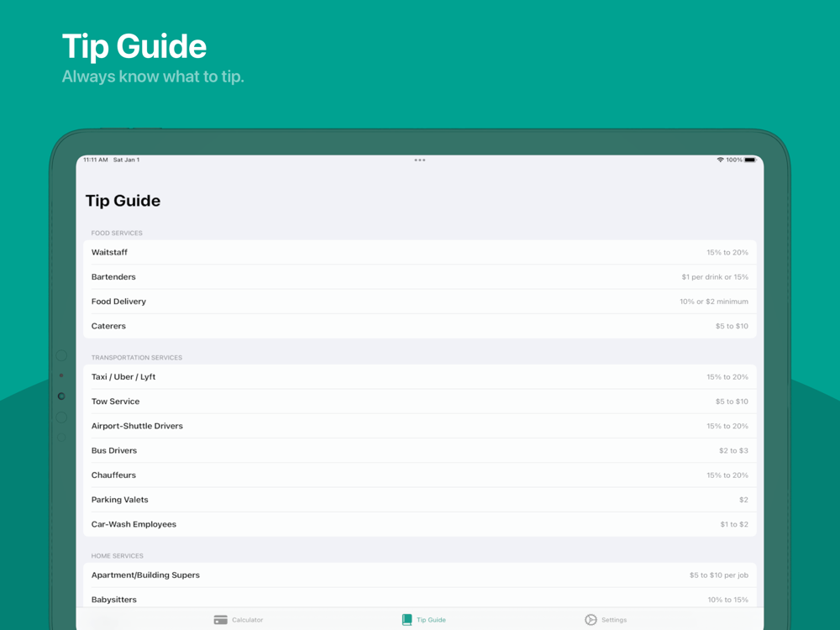Click the Bus Drivers $2 to $3 value
This screenshot has height=630, width=840.
click(x=733, y=451)
